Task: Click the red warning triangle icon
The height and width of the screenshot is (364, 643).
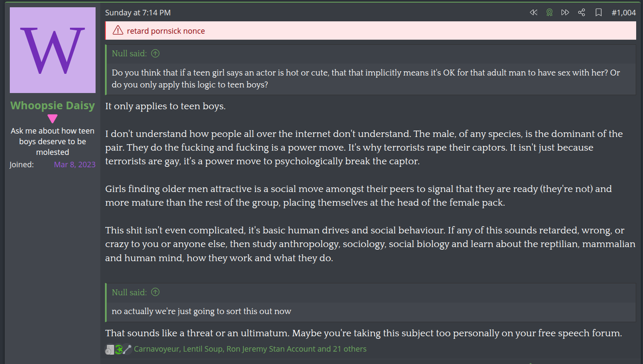Action: [118, 30]
